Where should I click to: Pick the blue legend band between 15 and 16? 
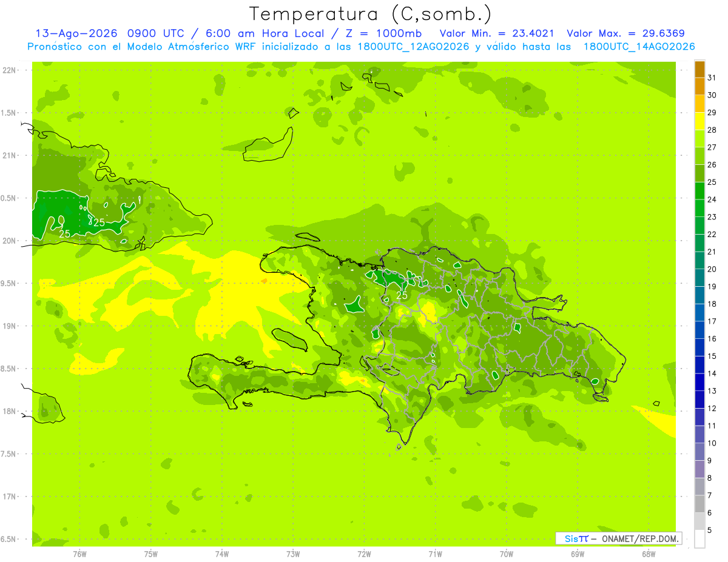(x=699, y=347)
